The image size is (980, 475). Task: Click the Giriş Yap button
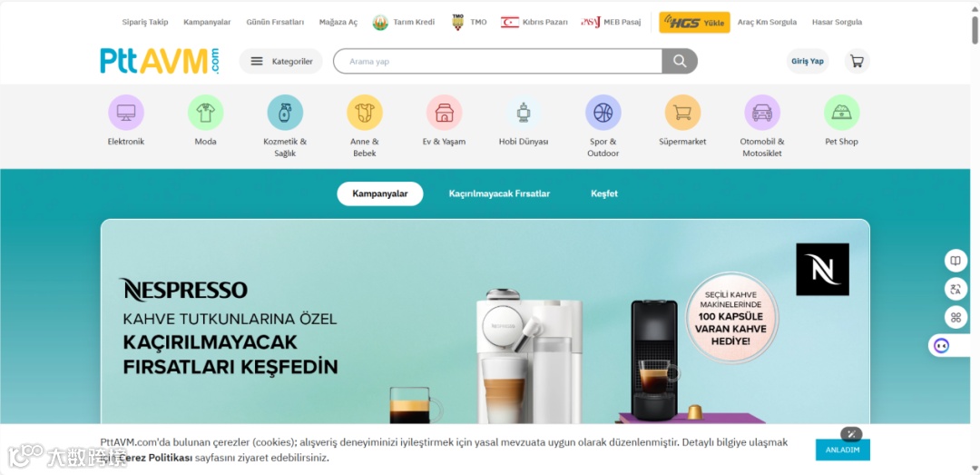pos(808,62)
